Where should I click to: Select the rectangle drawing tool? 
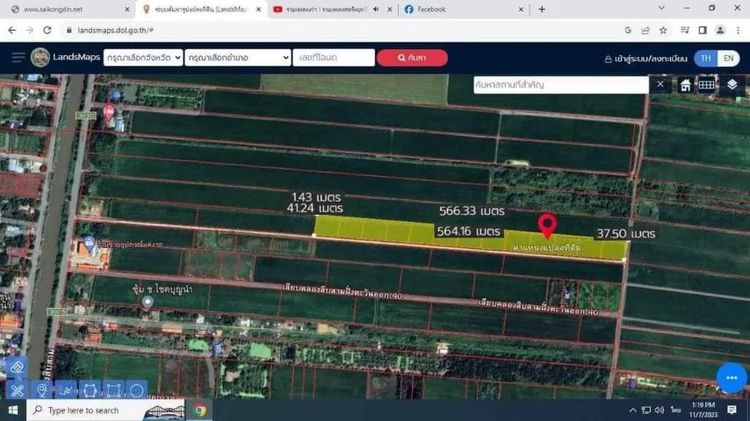pyautogui.click(x=112, y=390)
